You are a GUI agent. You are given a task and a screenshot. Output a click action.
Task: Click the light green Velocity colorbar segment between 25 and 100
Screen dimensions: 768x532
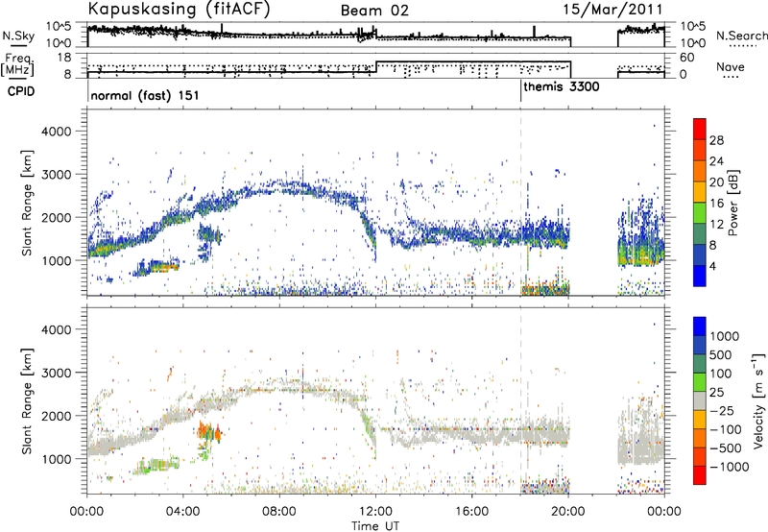click(700, 383)
